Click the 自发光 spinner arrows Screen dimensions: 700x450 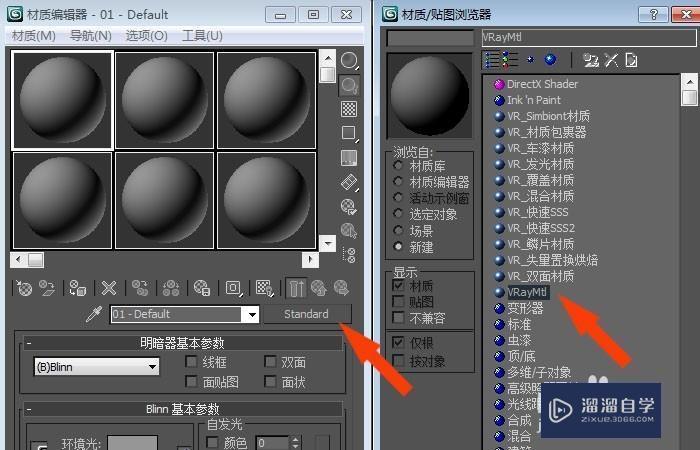[x=295, y=442]
